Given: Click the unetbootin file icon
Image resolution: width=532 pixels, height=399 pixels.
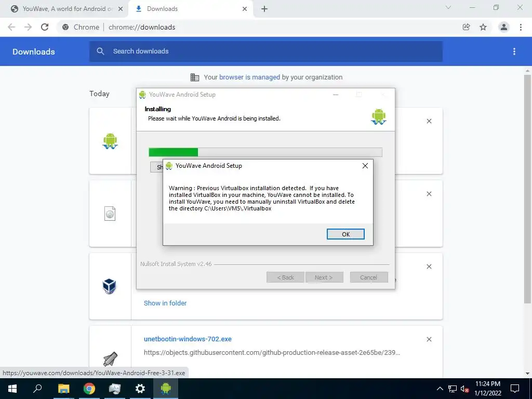Looking at the screenshot, I should coord(110,359).
